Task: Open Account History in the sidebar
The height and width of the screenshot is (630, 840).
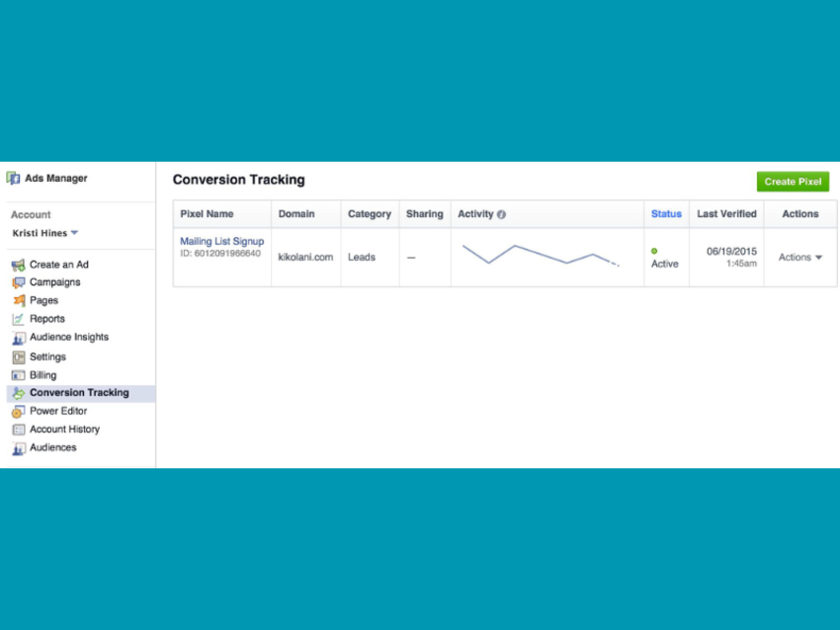Action: tap(65, 429)
